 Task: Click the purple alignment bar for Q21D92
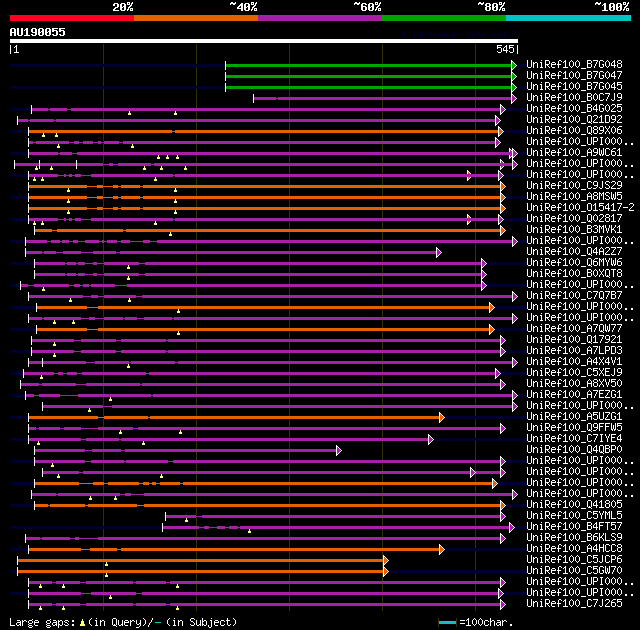[258, 120]
